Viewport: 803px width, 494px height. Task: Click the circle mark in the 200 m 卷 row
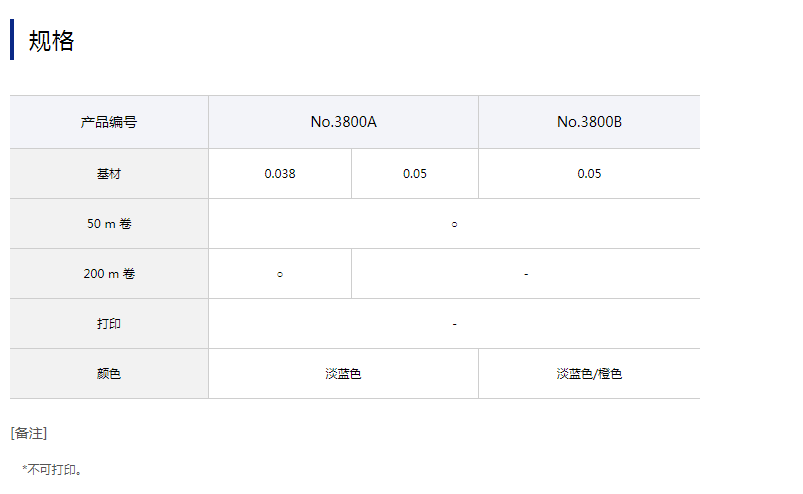click(x=280, y=275)
